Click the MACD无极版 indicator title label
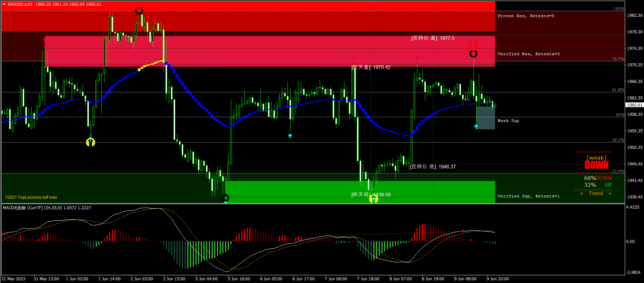This screenshot has height=283, width=644. (47, 208)
